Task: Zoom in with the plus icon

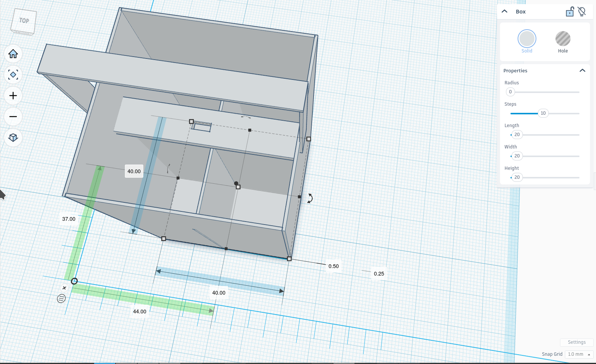Action: coord(13,96)
